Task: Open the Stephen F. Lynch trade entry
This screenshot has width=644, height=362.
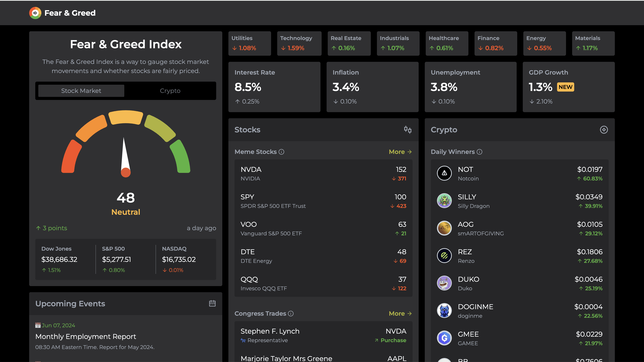Action: 323,335
